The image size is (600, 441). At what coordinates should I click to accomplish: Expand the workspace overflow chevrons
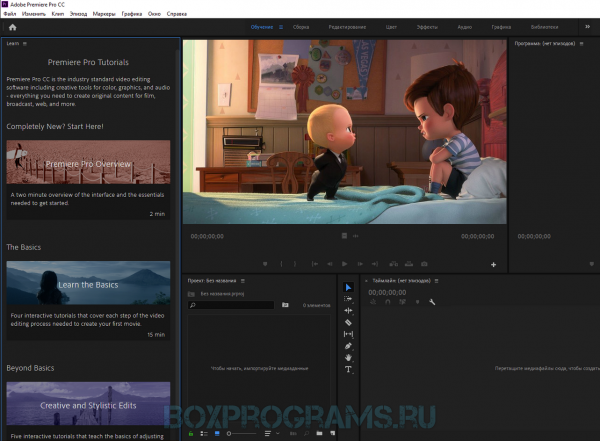tap(587, 27)
